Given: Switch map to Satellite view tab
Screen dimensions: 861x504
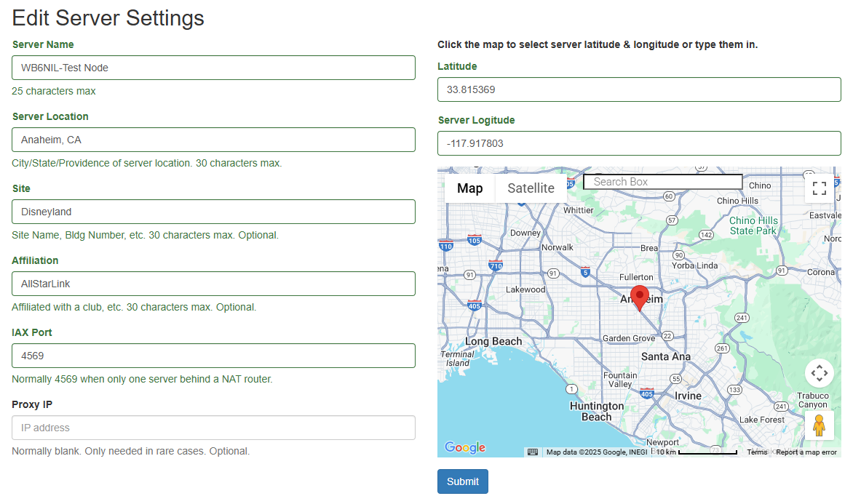Looking at the screenshot, I should pyautogui.click(x=531, y=188).
